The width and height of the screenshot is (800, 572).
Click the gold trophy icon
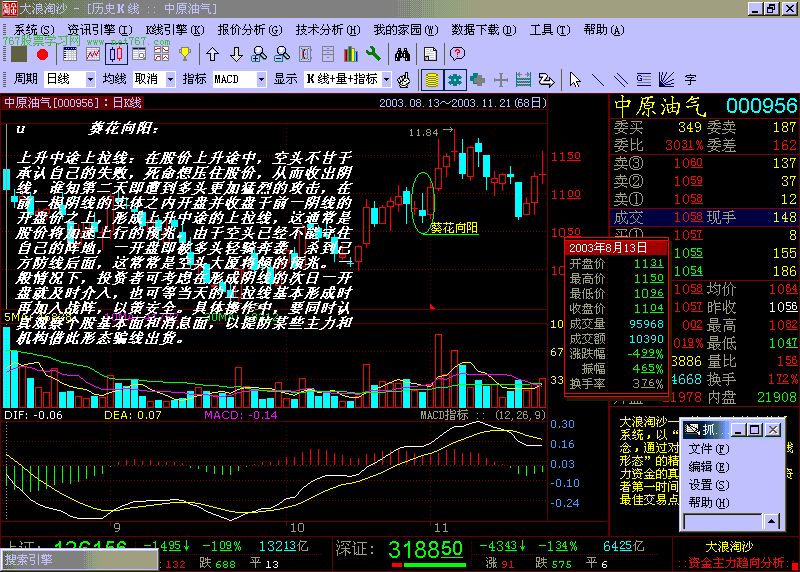[185, 54]
